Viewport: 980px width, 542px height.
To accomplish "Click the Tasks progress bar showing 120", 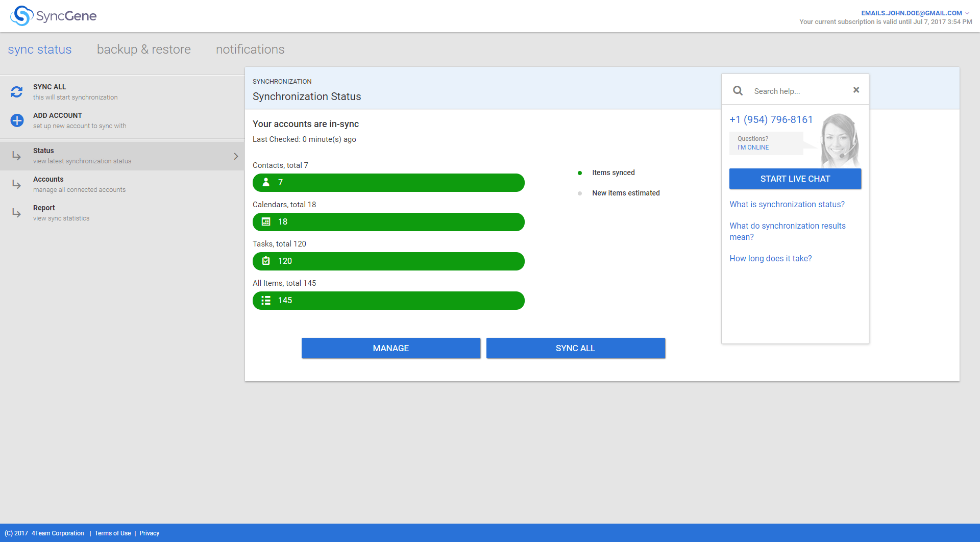I will coord(388,261).
